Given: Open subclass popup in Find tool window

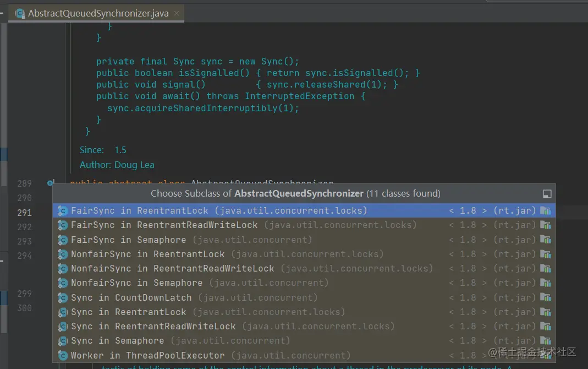Looking at the screenshot, I should click(547, 194).
